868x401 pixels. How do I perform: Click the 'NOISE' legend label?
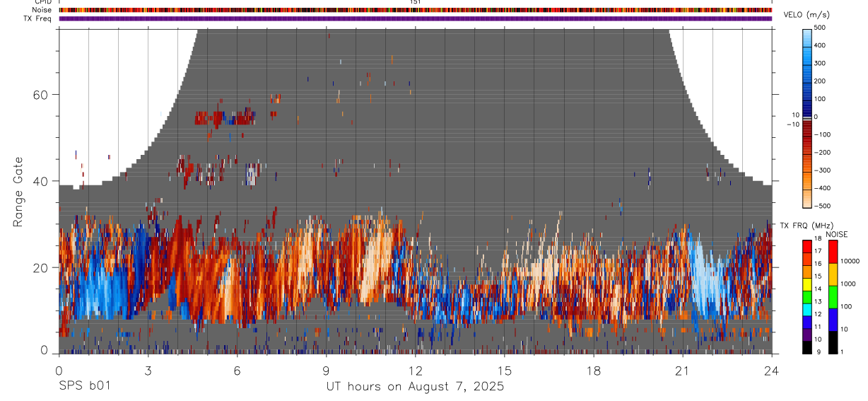point(836,234)
